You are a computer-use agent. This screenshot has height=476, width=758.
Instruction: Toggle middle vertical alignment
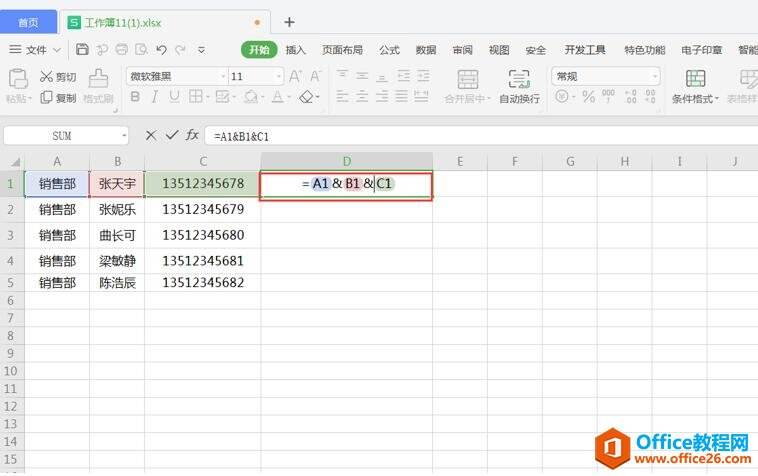pyautogui.click(x=362, y=75)
